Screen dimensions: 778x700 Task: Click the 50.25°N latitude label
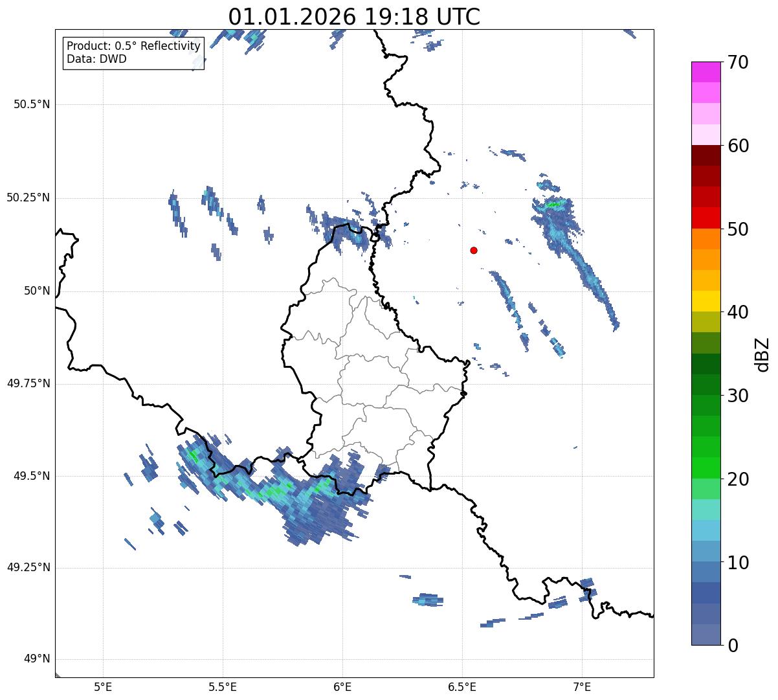coord(28,198)
